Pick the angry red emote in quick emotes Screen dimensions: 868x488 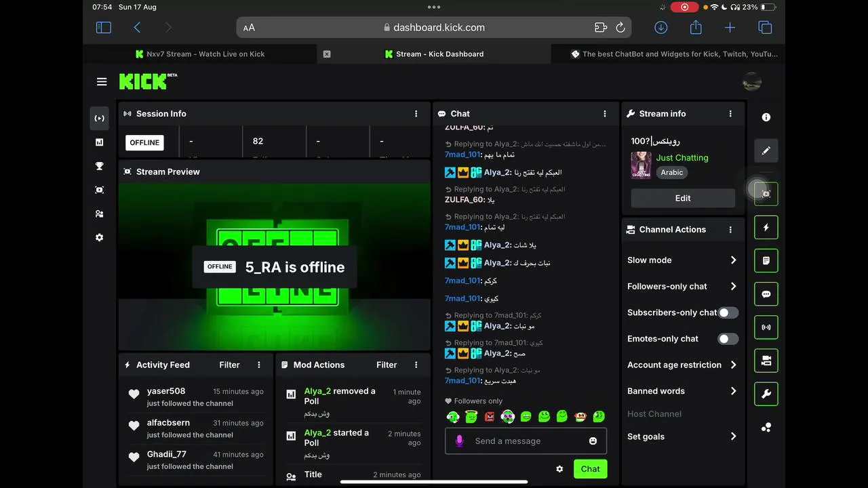(490, 416)
